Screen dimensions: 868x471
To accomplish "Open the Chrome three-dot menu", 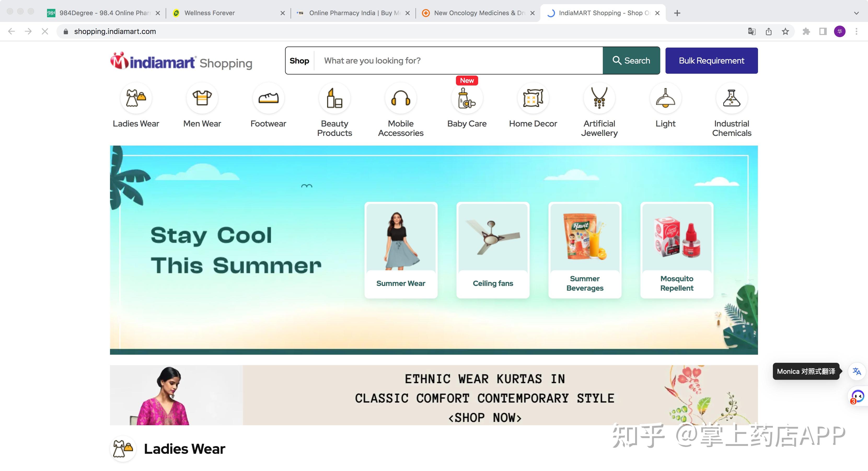I will (857, 31).
